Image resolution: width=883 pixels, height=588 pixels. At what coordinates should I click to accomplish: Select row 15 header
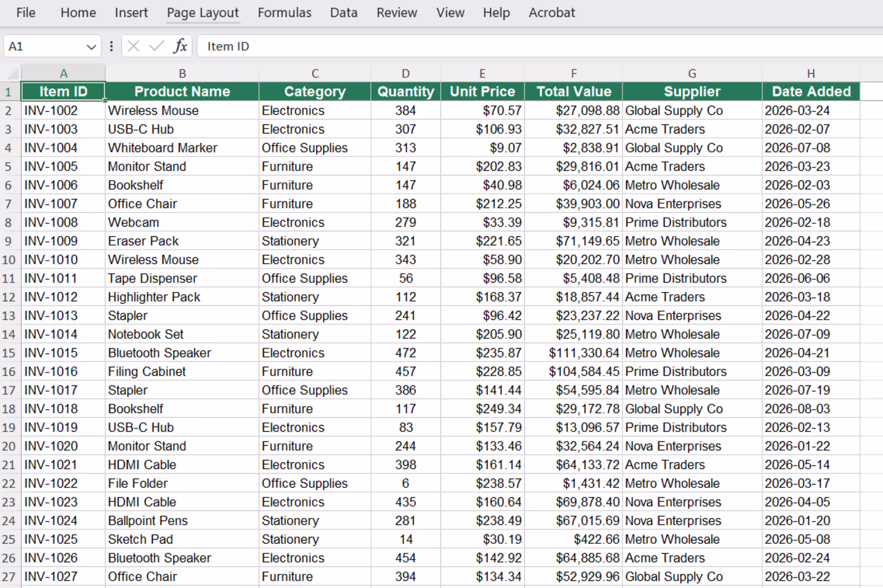coord(10,353)
